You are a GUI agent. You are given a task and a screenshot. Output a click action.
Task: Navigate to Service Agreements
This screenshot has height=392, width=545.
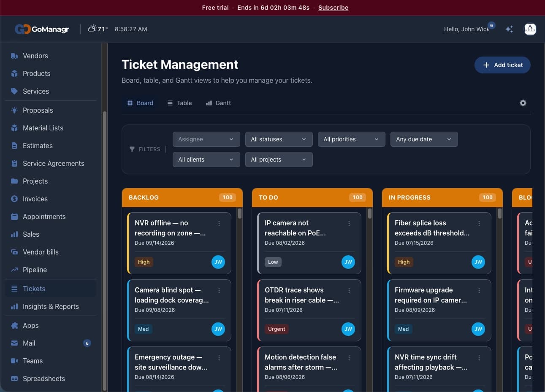click(x=51, y=163)
